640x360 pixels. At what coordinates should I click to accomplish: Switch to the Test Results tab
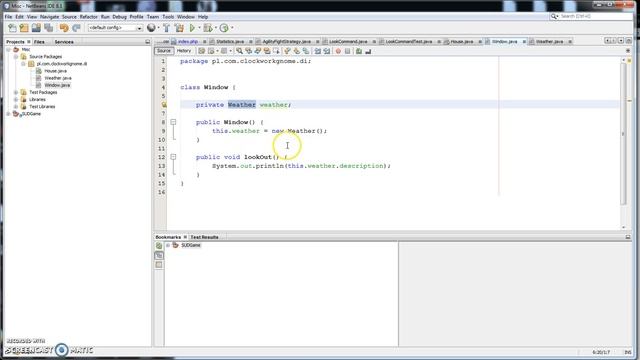click(204, 237)
